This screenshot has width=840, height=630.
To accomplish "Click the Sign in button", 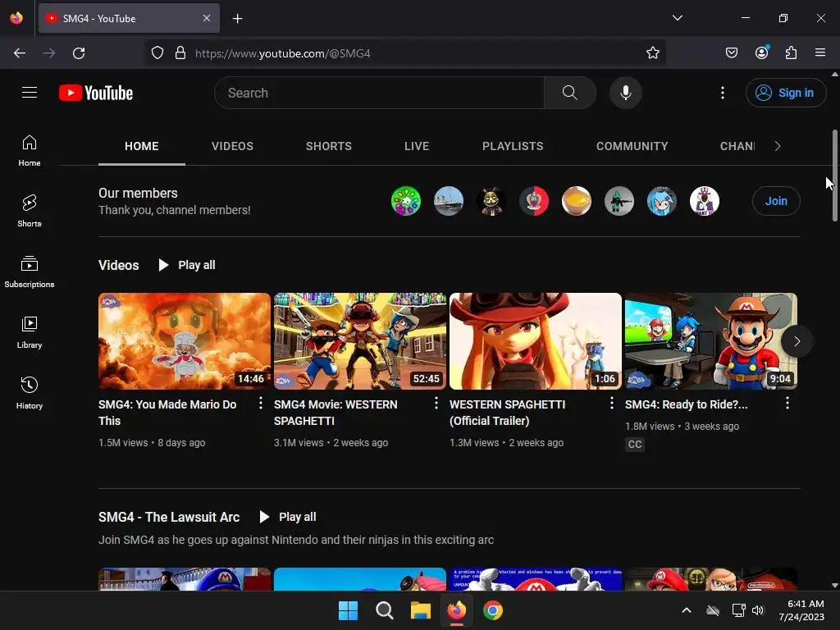I will (785, 93).
